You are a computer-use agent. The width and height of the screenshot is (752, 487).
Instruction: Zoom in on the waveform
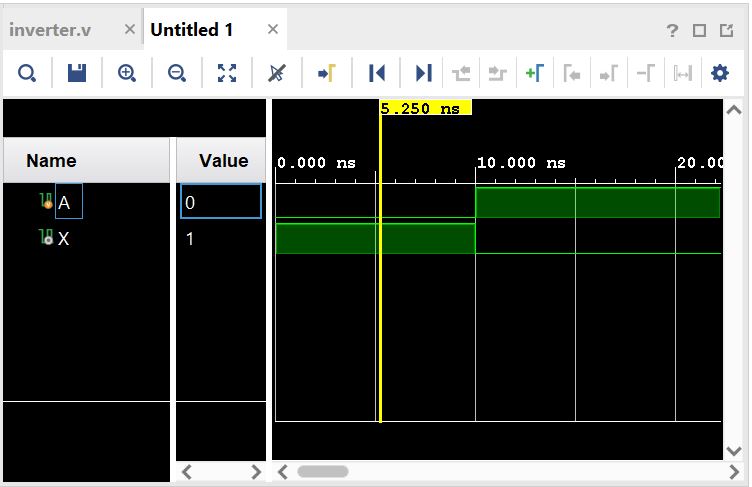tap(127, 73)
